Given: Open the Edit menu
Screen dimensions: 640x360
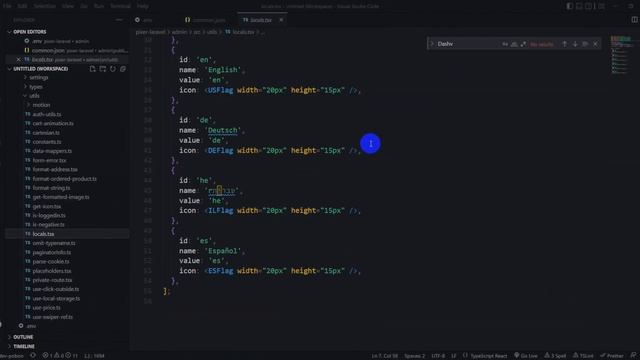Looking at the screenshot, I should (x=22, y=6).
